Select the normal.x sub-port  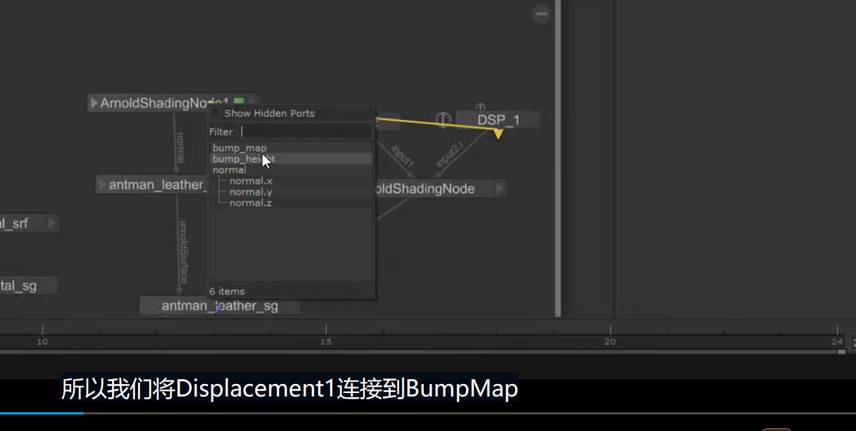[x=250, y=181]
